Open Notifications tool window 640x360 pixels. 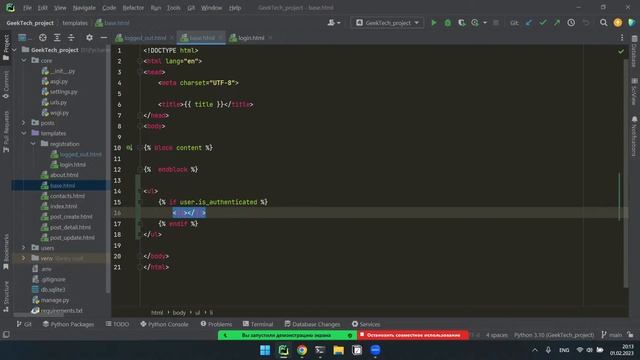click(634, 136)
